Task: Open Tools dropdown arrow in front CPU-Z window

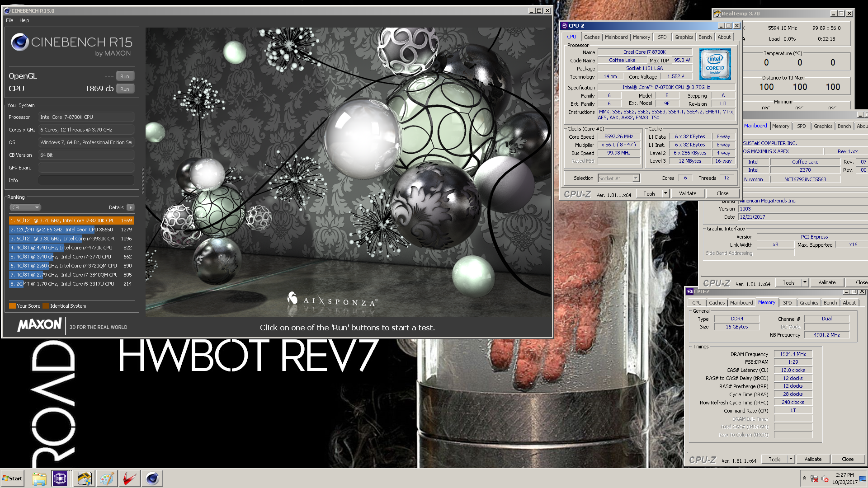Action: pyautogui.click(x=665, y=193)
